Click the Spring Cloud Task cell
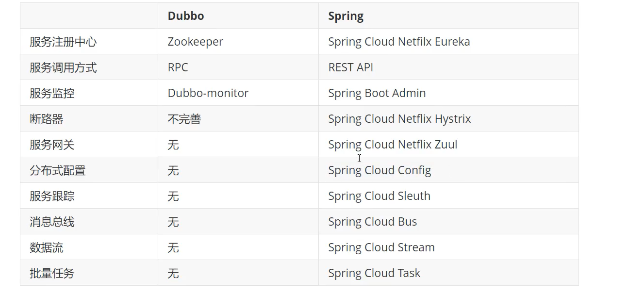644x295 pixels. pos(374,273)
